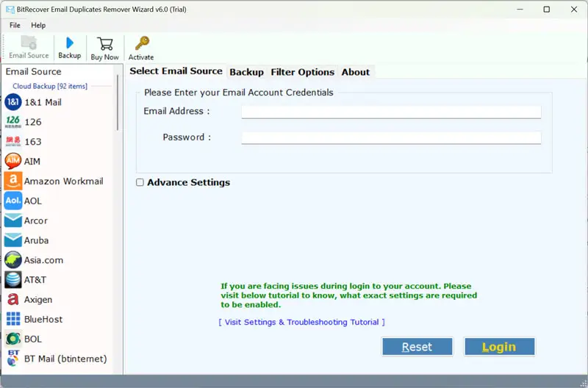This screenshot has height=388, width=588.
Task: Open the File menu
Action: click(x=15, y=25)
